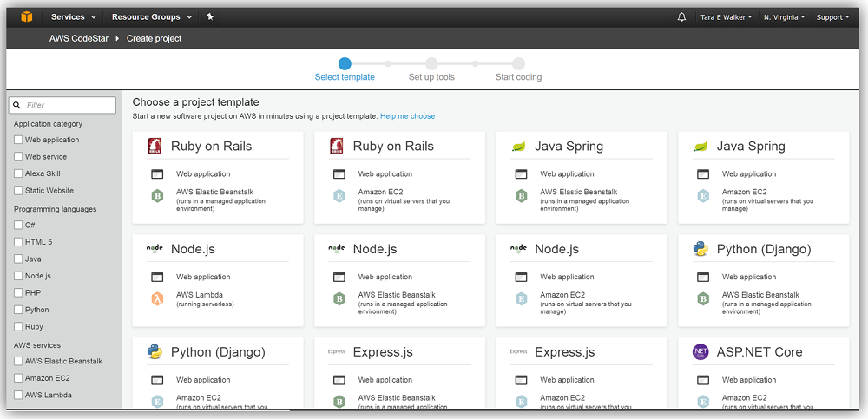Open the notifications bell icon
868x419 pixels.
point(681,16)
